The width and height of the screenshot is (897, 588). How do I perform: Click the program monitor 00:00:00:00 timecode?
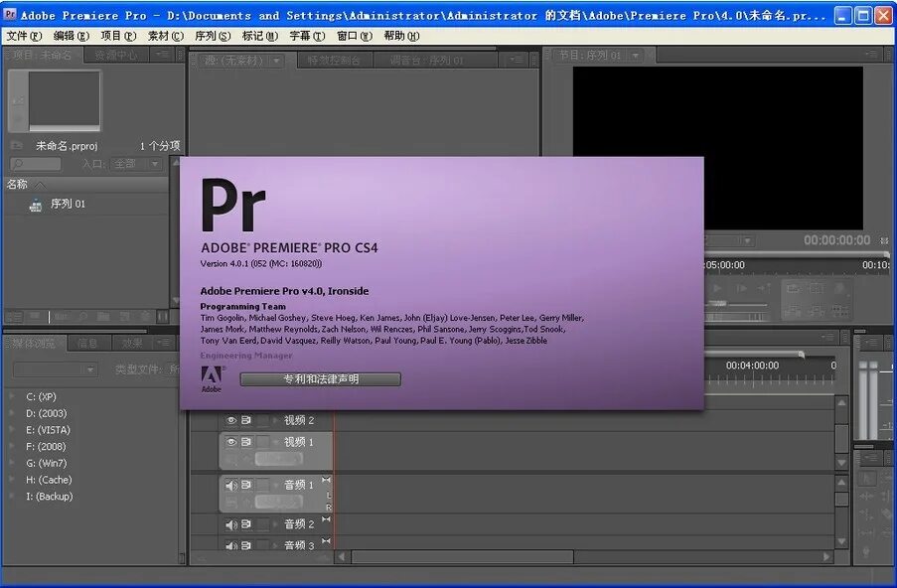(x=836, y=240)
